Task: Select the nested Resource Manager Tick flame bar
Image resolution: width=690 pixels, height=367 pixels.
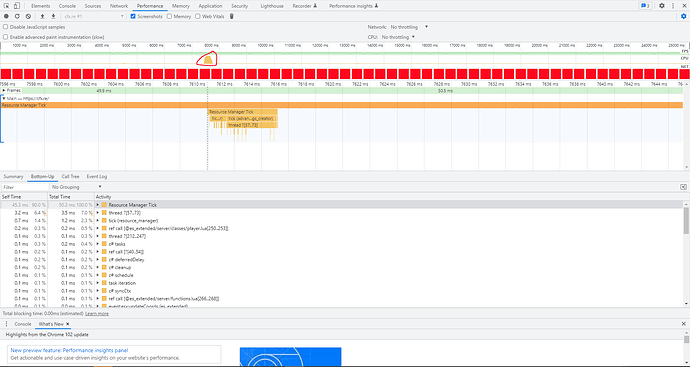Action: [242, 112]
